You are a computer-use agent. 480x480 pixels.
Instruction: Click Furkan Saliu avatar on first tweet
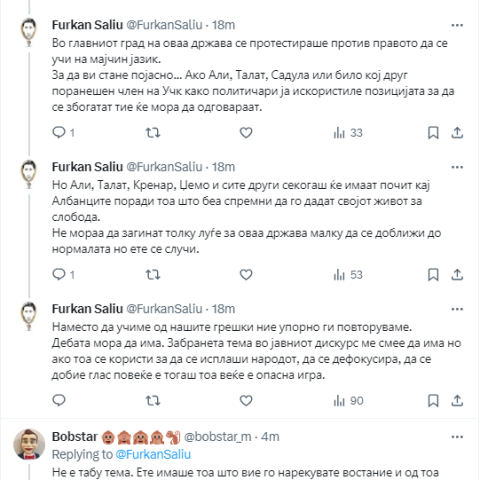[x=29, y=32]
